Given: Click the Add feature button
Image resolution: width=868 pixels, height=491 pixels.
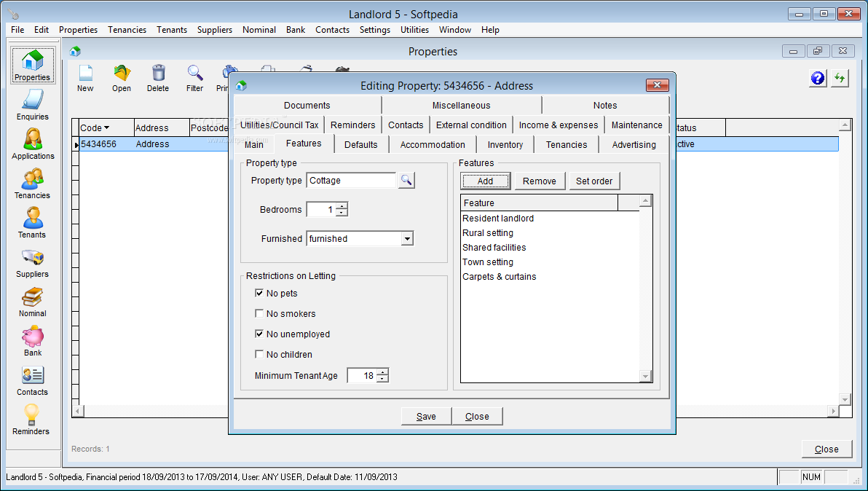Looking at the screenshot, I should point(486,181).
